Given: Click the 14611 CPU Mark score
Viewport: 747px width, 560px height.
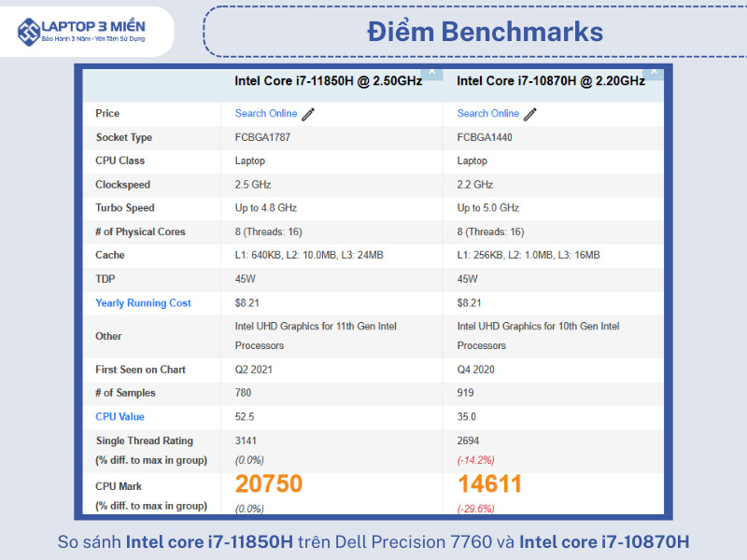Looking at the screenshot, I should point(490,484).
